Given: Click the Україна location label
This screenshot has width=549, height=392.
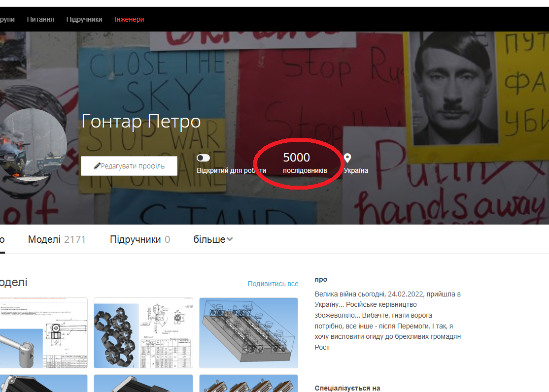Looking at the screenshot, I should [x=356, y=170].
